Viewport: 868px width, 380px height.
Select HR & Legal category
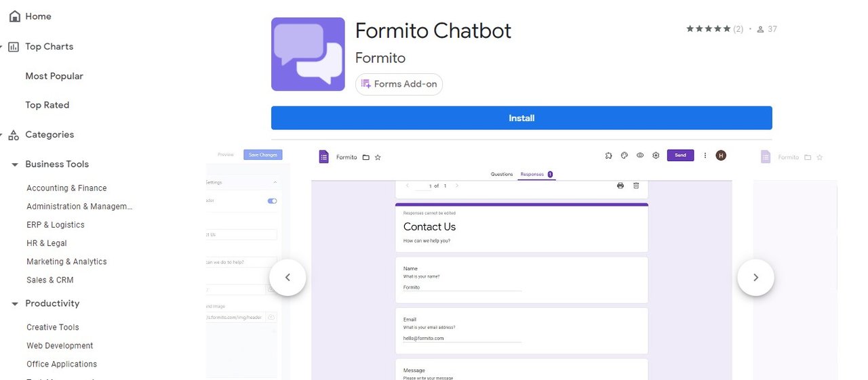[47, 243]
